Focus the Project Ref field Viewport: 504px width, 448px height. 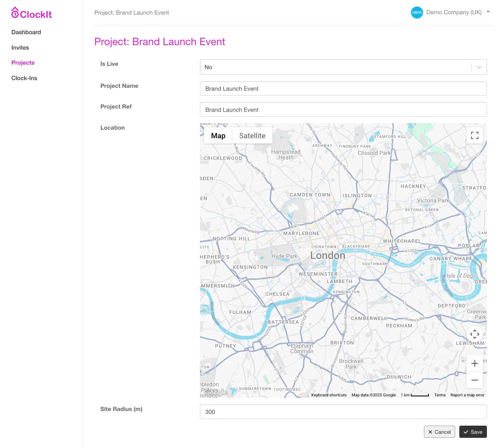click(343, 110)
